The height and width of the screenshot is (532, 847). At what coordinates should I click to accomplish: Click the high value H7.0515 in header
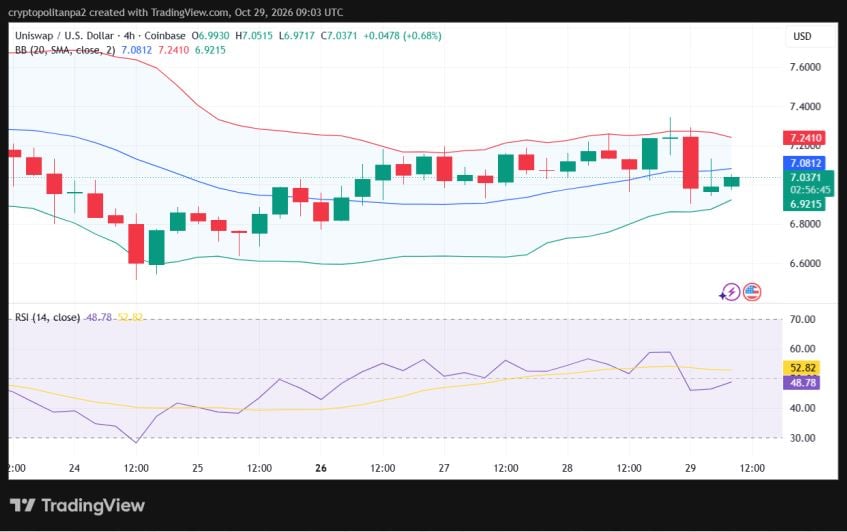(x=254, y=36)
